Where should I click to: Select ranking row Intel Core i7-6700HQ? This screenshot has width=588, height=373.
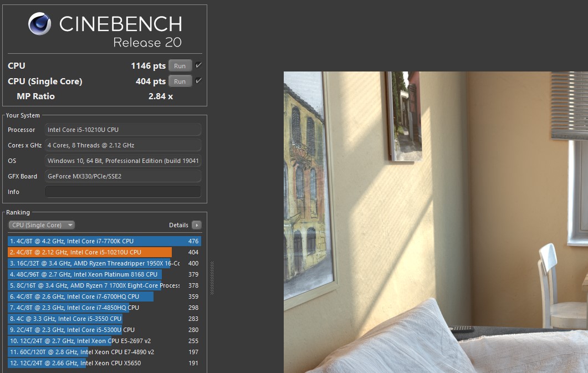point(104,297)
